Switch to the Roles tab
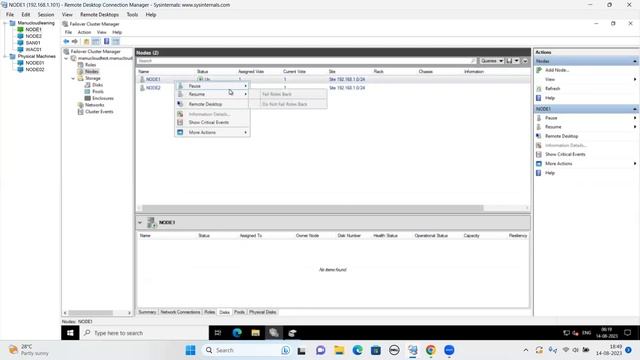This screenshot has height=360, width=640. point(209,312)
